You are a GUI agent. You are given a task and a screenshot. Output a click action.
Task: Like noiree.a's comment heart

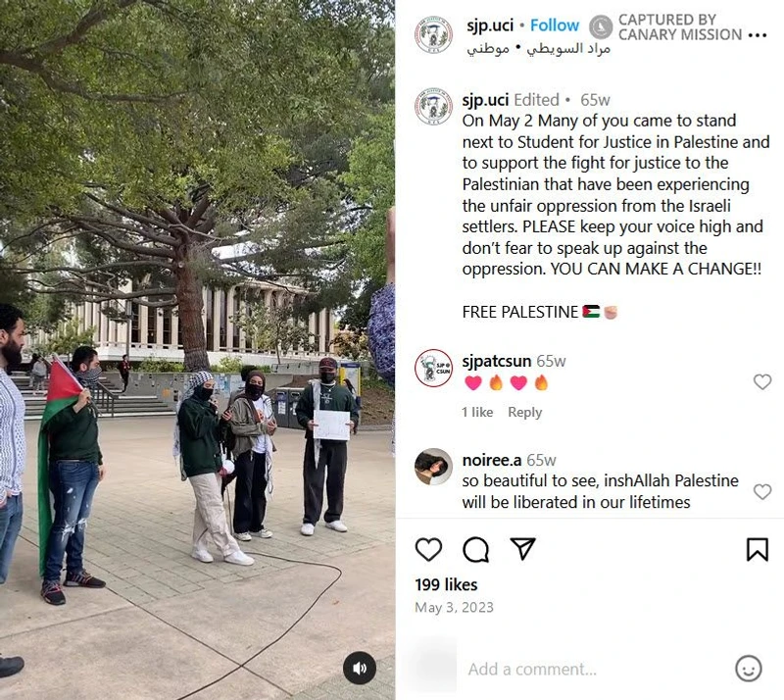click(x=762, y=491)
